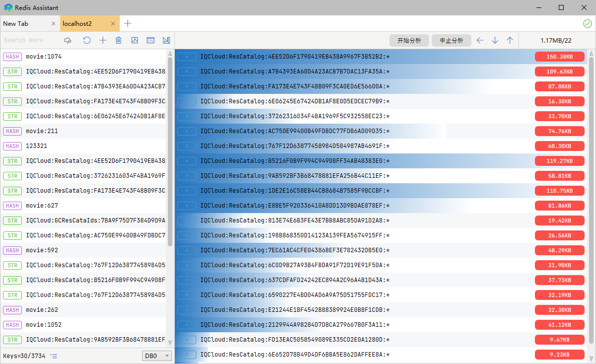Click the 48.29KB size badge
The image size is (596, 364).
point(559,250)
